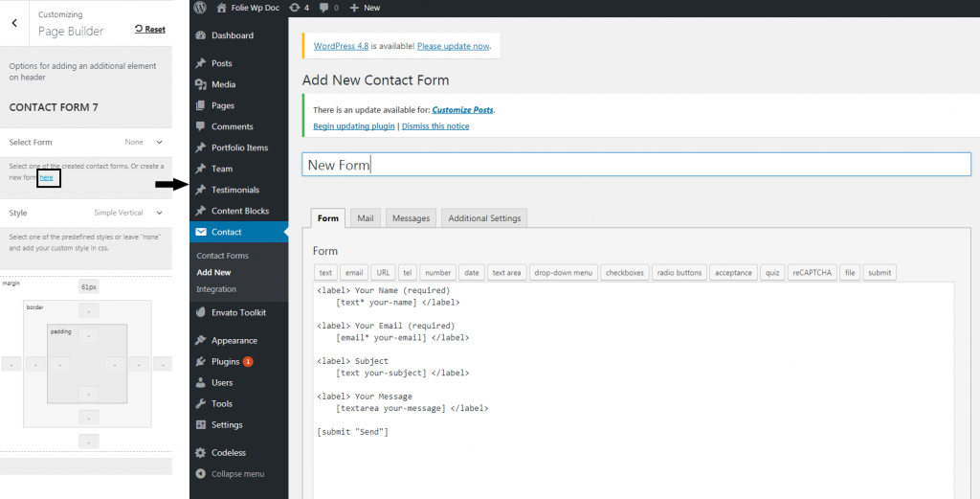Click the Tools wrench icon

pyautogui.click(x=201, y=404)
